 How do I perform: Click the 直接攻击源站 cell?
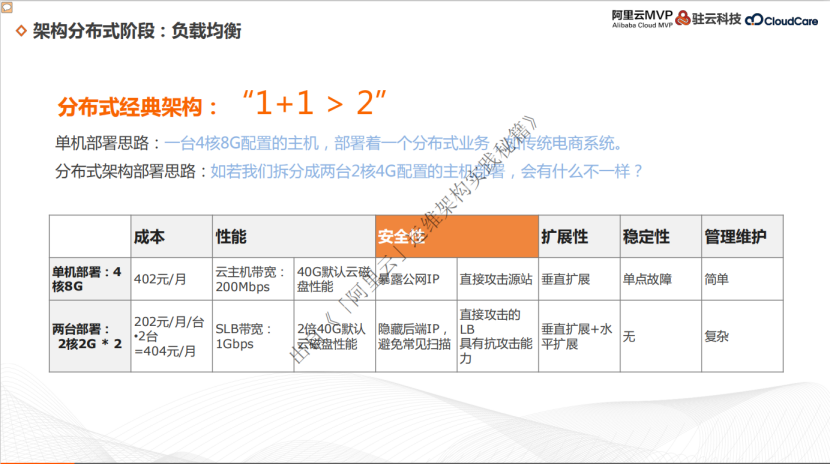498,279
